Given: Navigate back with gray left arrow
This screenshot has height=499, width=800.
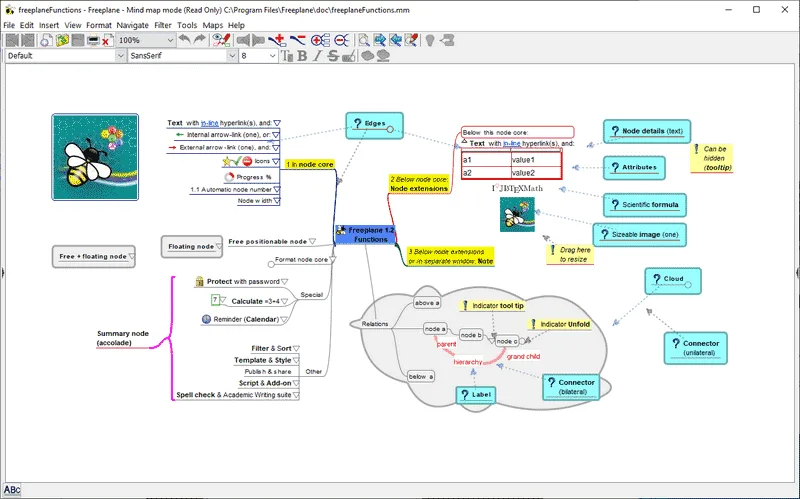Looking at the screenshot, I should pyautogui.click(x=243, y=40).
